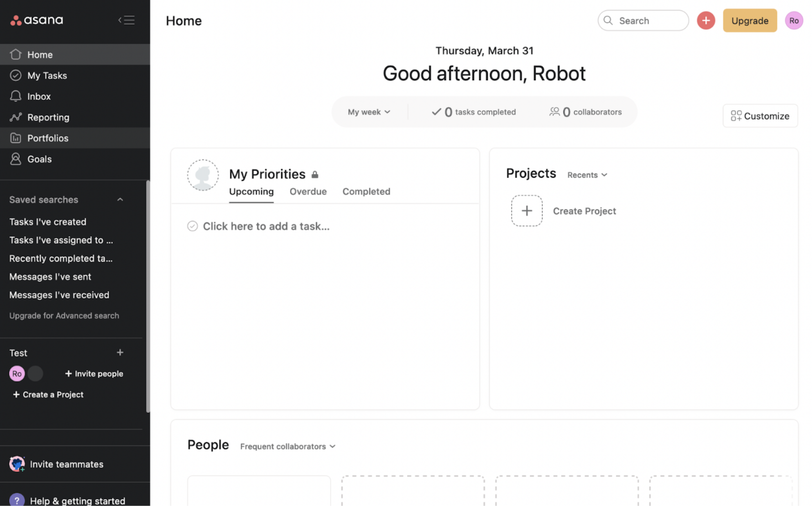Collapse the Saved searches section
The width and height of the screenshot is (812, 506).
click(x=120, y=200)
